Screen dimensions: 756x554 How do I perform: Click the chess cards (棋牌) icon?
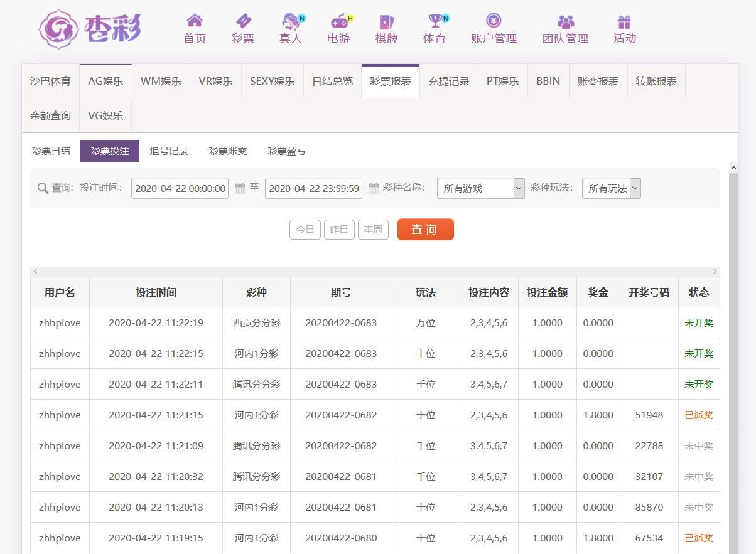(x=386, y=22)
